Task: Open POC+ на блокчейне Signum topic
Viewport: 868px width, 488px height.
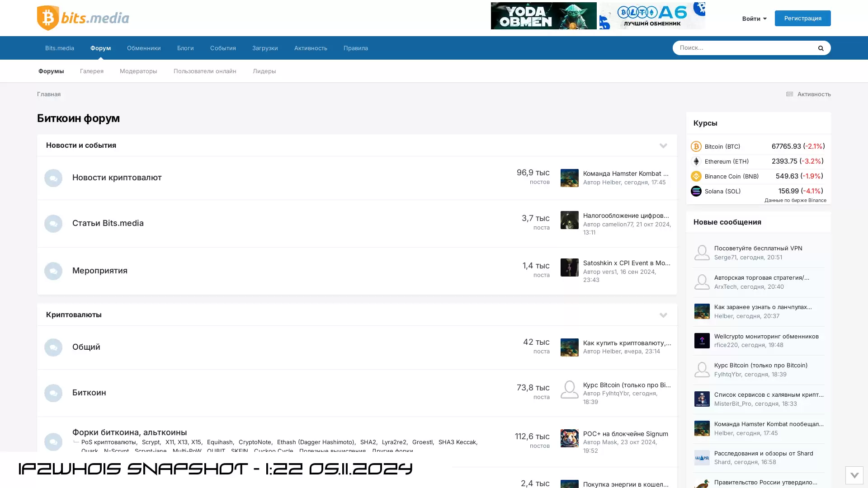Action: tap(625, 434)
